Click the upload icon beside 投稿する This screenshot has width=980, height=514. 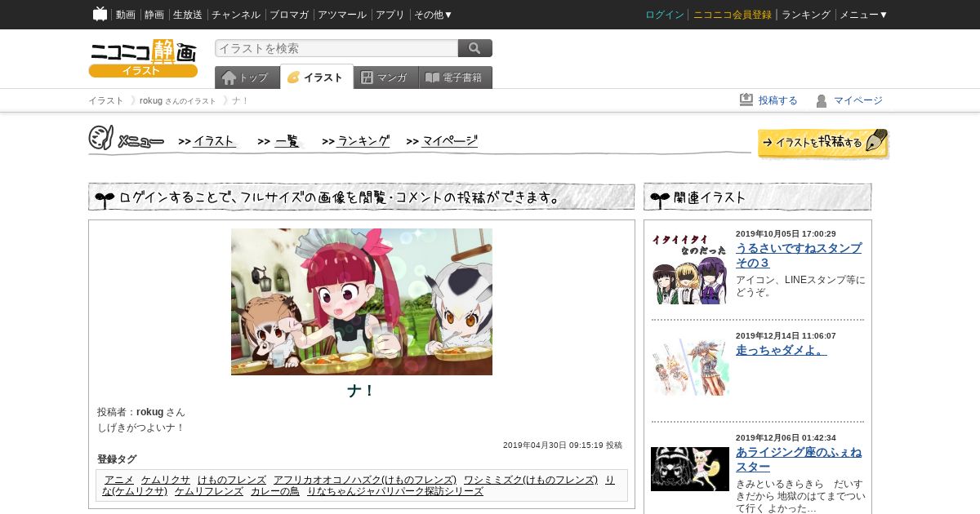click(746, 100)
